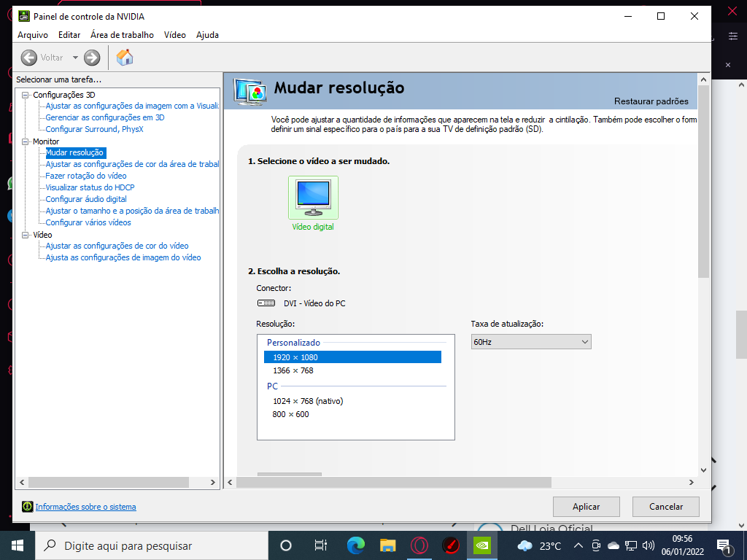Open File Explorer from the taskbar
This screenshot has height=560, width=747.
[388, 545]
